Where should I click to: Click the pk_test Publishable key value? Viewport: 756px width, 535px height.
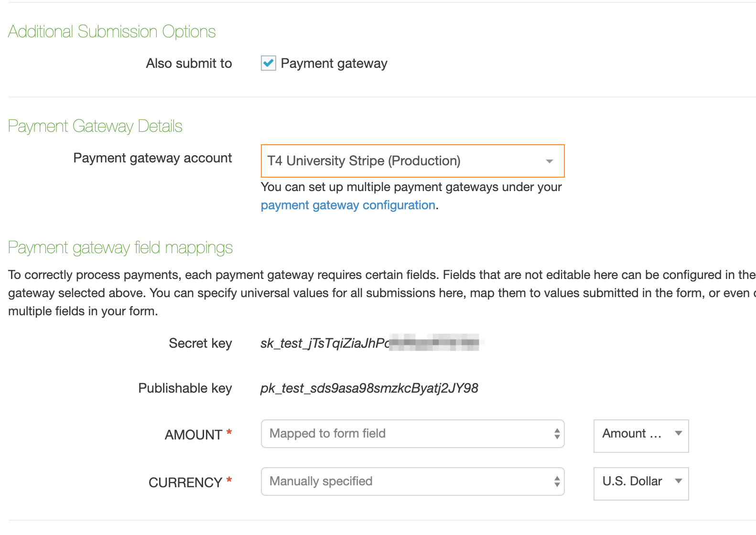(369, 388)
